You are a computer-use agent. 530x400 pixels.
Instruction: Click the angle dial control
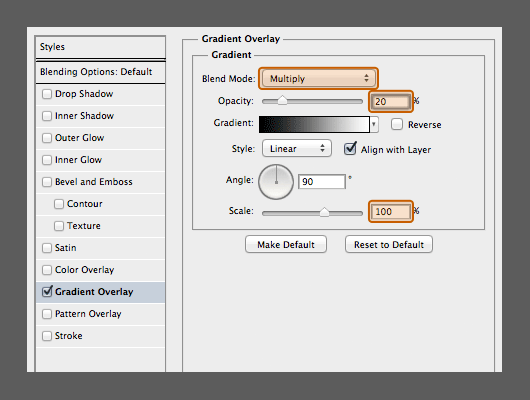coord(276,182)
